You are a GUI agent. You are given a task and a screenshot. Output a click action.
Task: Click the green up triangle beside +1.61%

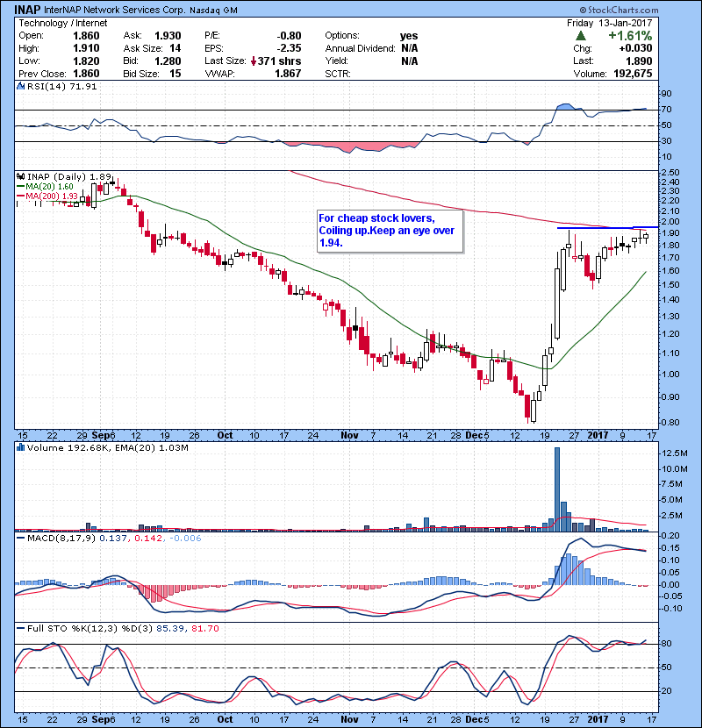[580, 36]
